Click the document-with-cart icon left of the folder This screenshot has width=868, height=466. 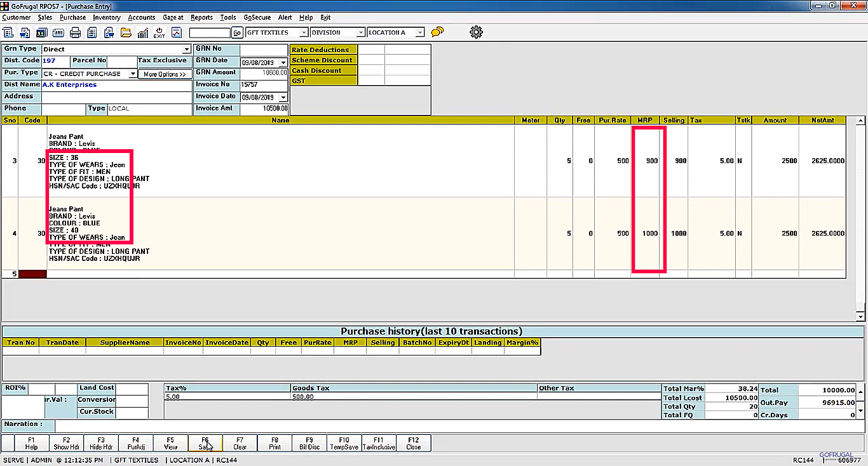[x=109, y=32]
